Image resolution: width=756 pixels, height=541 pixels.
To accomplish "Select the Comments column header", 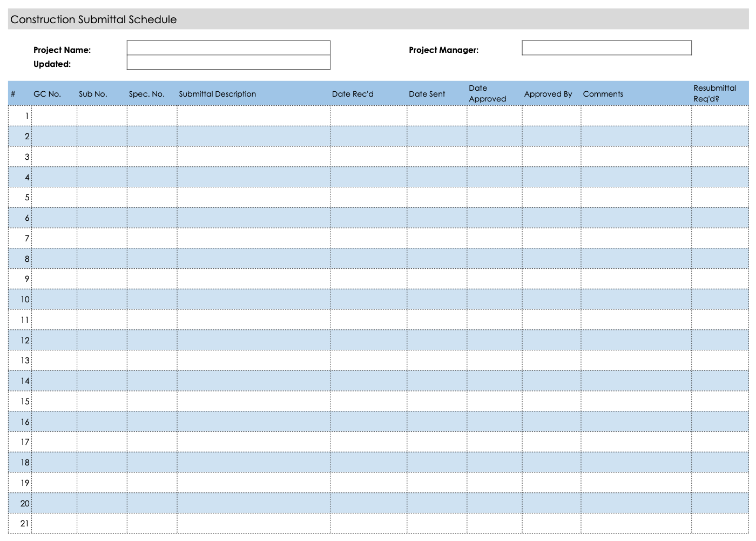I will 603,93.
